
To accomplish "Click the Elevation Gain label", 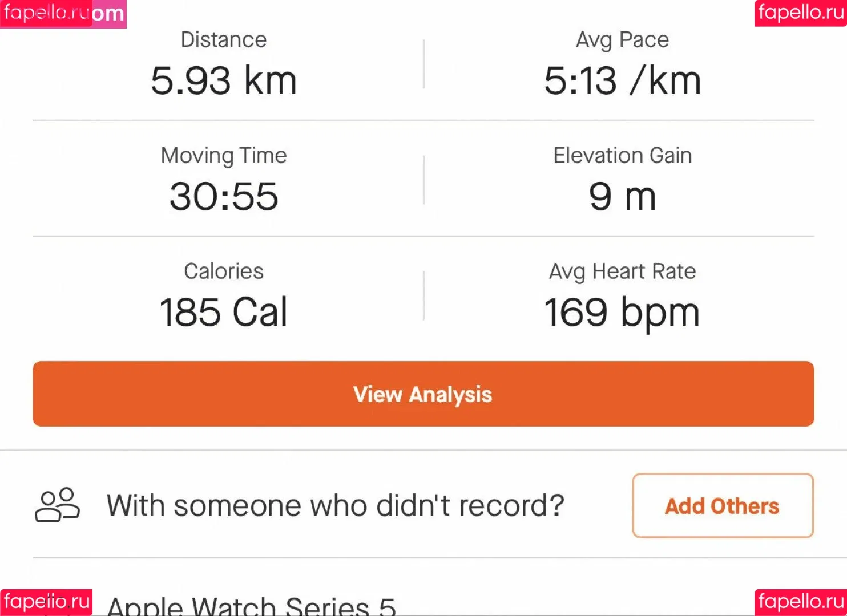I will [622, 155].
